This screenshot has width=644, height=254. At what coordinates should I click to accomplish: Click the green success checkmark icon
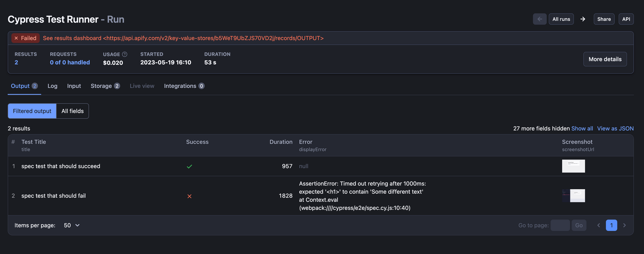[189, 166]
